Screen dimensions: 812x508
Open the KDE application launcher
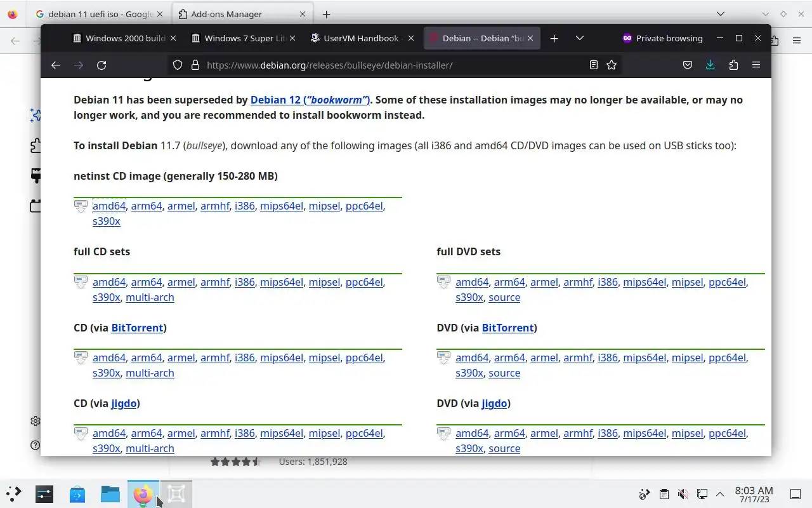[x=14, y=493]
